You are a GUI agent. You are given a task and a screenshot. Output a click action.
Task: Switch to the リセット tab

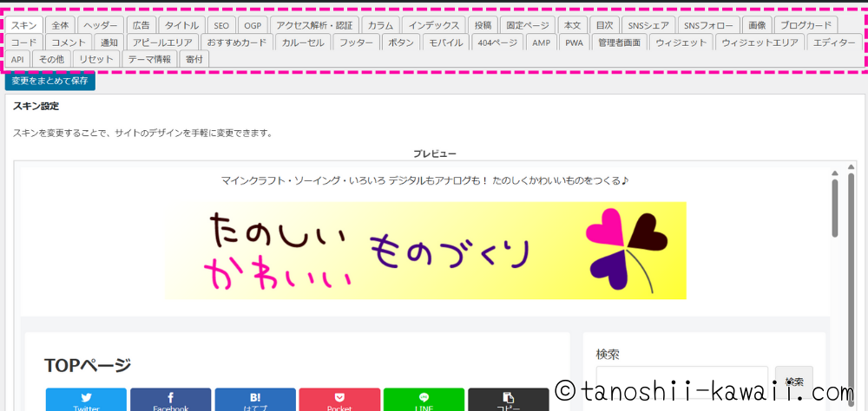point(96,59)
